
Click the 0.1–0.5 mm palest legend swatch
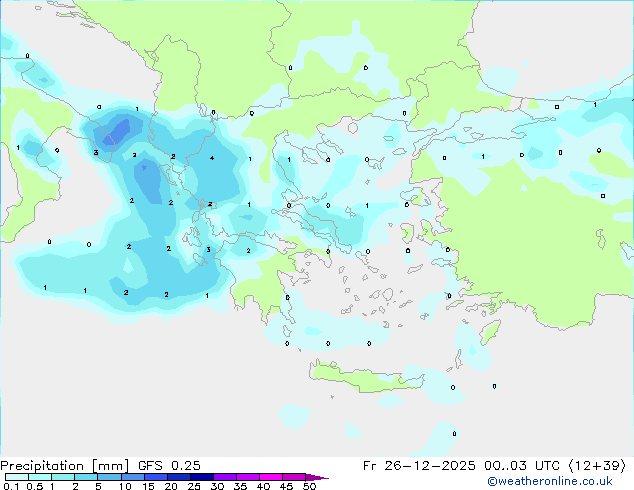pos(17,477)
